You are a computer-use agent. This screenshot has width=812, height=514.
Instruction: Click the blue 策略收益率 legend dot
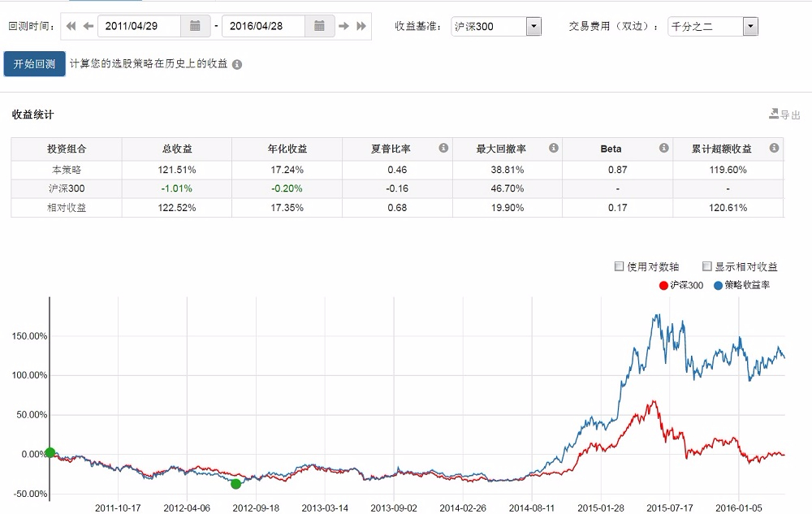(x=718, y=285)
